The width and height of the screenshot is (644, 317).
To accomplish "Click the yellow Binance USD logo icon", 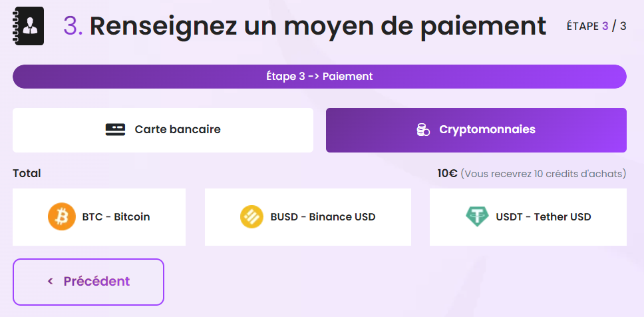I will (x=251, y=216).
